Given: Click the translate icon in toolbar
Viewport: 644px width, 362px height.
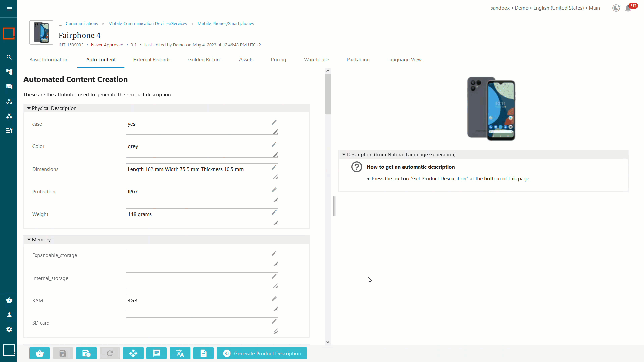Looking at the screenshot, I should [x=180, y=353].
